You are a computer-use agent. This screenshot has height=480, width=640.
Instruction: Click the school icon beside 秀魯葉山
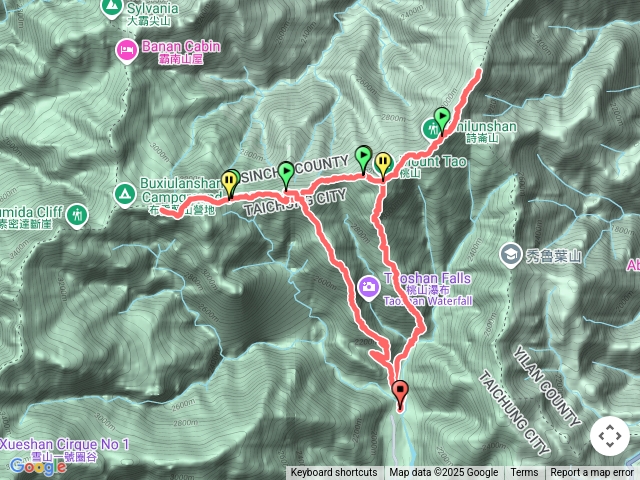[510, 255]
